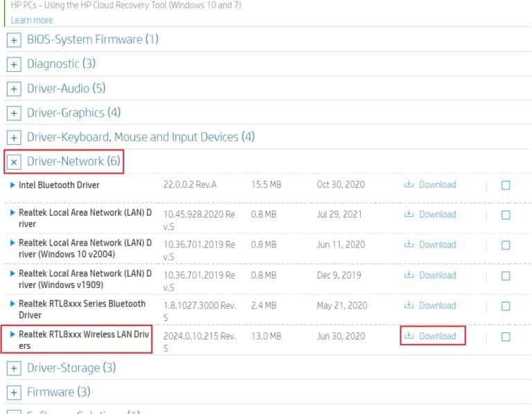Viewport: 532px width, 414px height.
Task: Expand the Driver-Storage plus box
Action: click(x=14, y=368)
